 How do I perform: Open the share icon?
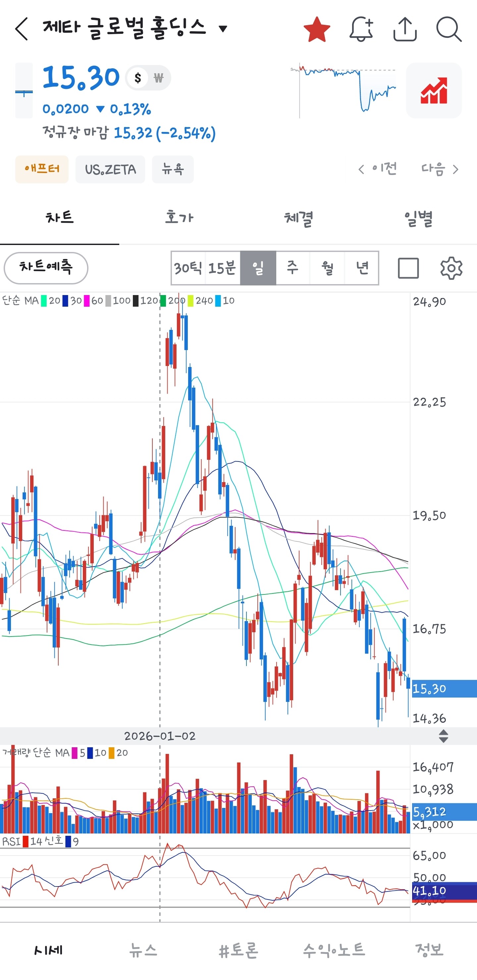(x=405, y=29)
